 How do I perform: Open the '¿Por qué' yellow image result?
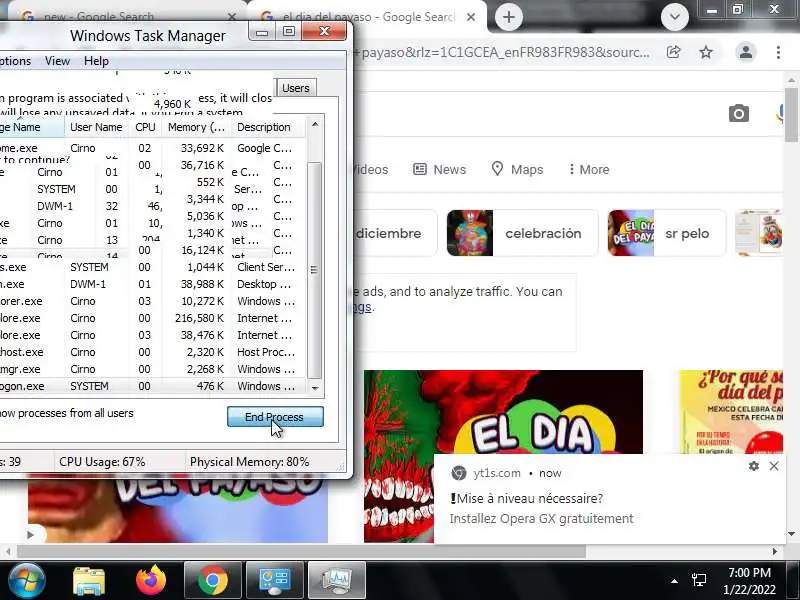click(731, 412)
